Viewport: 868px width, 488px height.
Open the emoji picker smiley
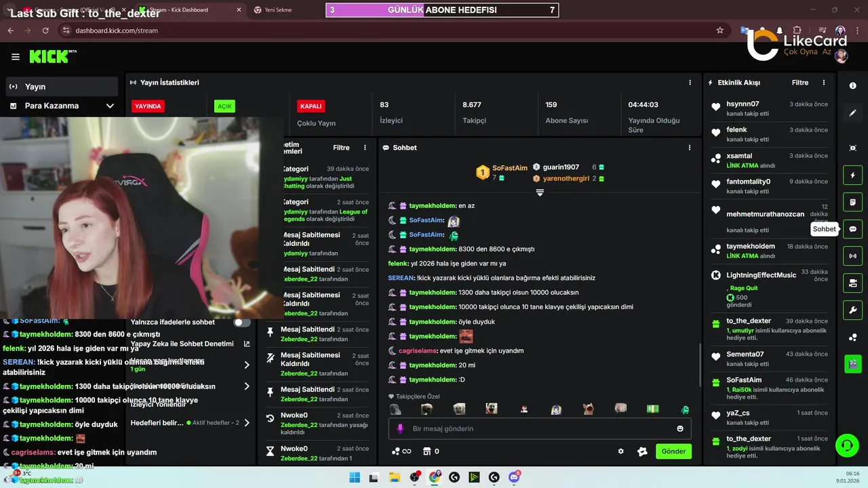click(680, 428)
